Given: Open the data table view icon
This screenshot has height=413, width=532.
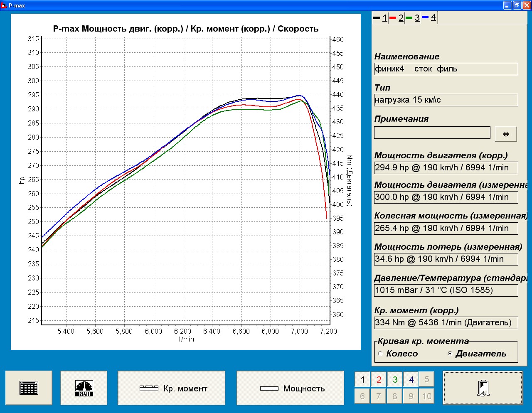Looking at the screenshot, I should pos(29,388).
